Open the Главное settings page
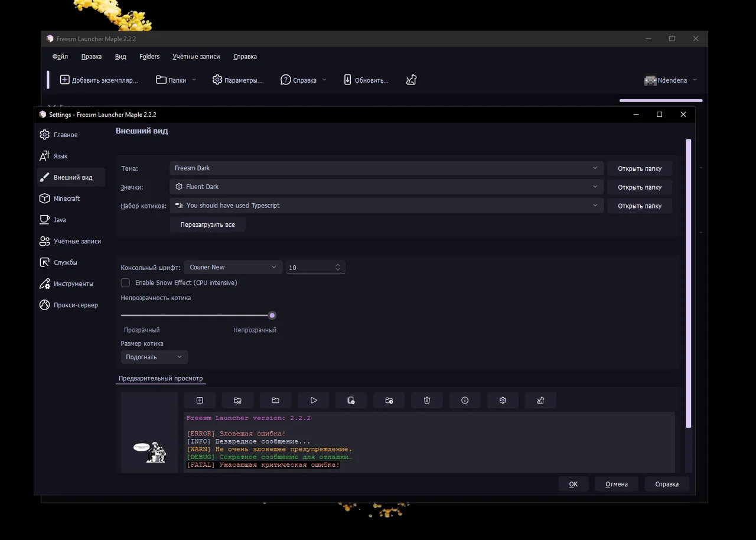 point(71,135)
